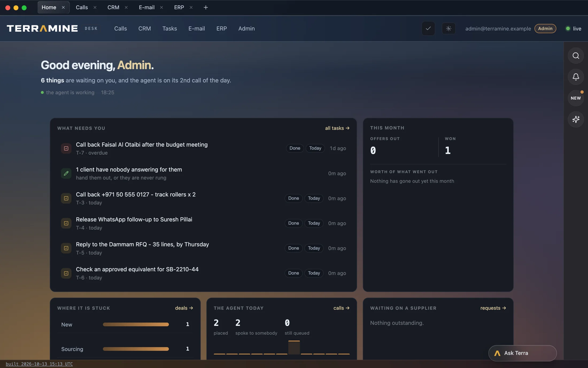Click the build timestamp link

click(39, 364)
